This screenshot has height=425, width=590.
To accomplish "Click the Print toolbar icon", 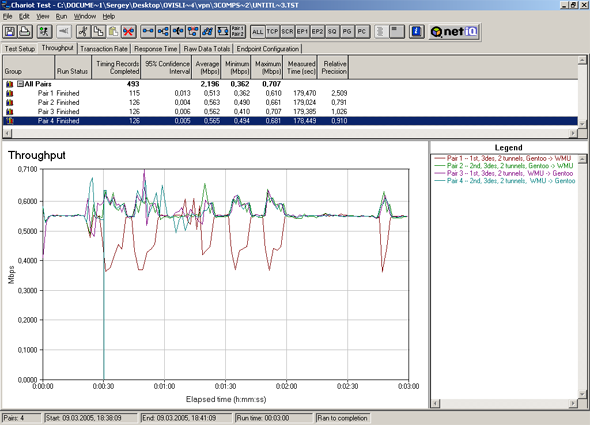I will [25, 32].
